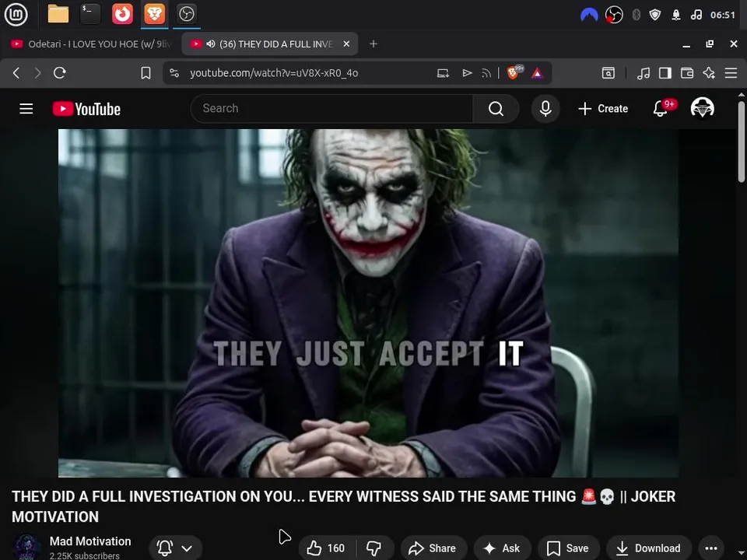This screenshot has height=560, width=747.
Task: Open the Linux Mint start menu
Action: pyautogui.click(x=16, y=14)
